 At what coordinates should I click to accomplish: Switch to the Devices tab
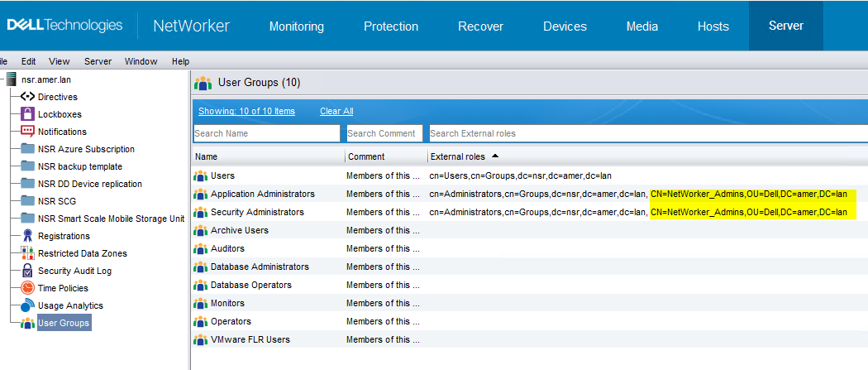pos(565,26)
